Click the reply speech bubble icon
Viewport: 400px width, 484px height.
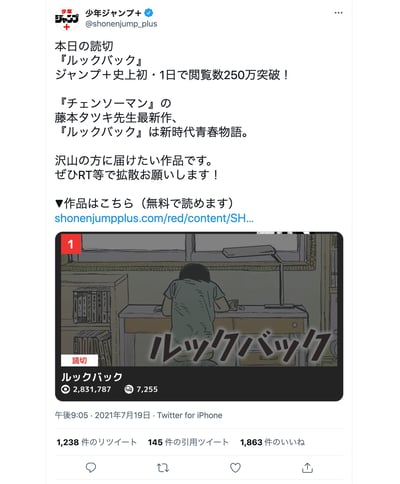click(x=91, y=468)
